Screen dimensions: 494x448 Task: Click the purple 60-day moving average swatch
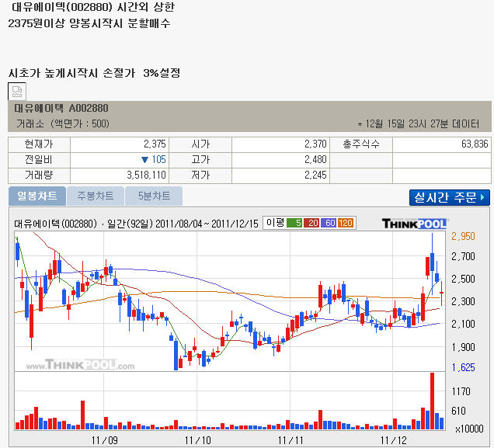tap(329, 223)
